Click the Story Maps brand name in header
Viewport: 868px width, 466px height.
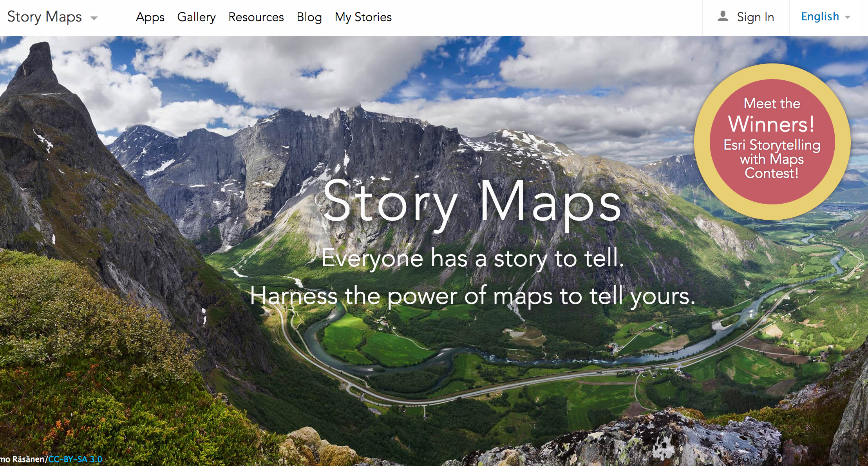45,17
